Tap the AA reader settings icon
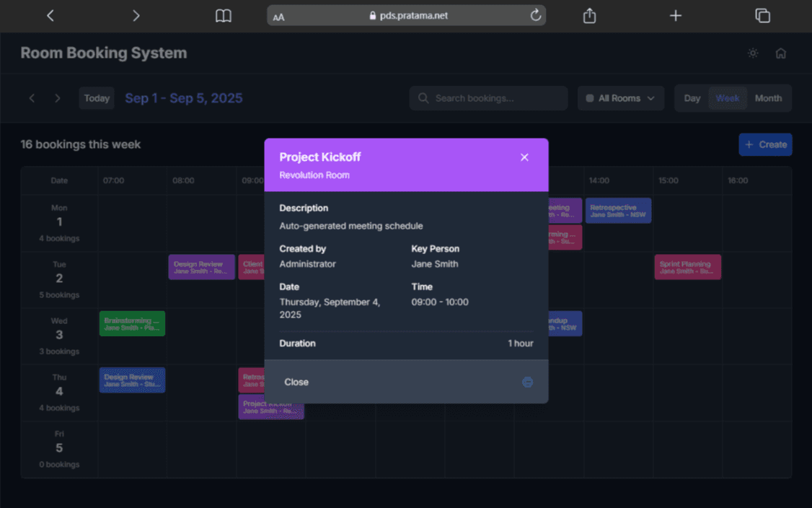 tap(278, 17)
